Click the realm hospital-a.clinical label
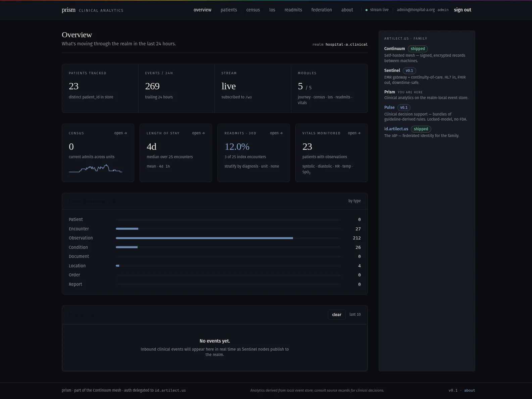Image resolution: width=532 pixels, height=399 pixels. [x=340, y=44]
